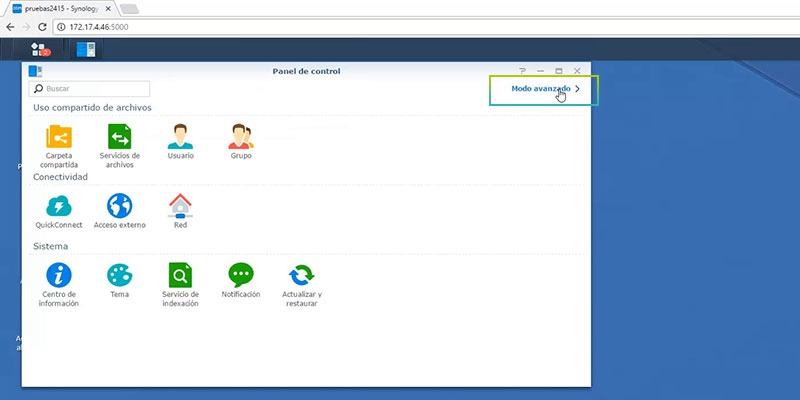Click the magnifier icon in search box
800x400 pixels.
pyautogui.click(x=38, y=89)
